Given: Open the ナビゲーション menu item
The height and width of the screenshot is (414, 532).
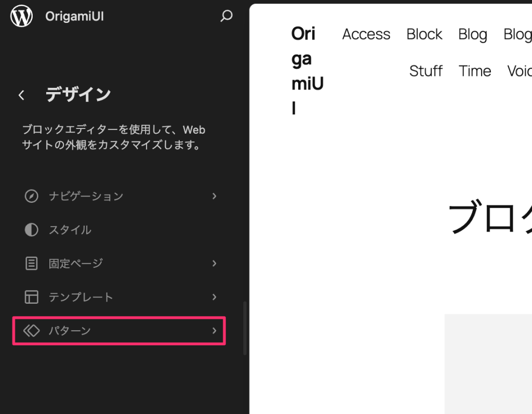Looking at the screenshot, I should click(x=119, y=196).
